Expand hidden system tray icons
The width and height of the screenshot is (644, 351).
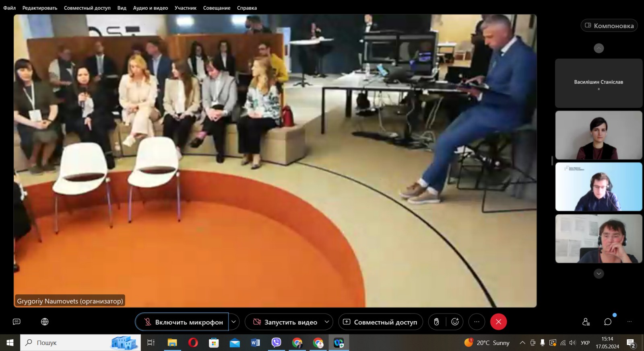pos(522,343)
